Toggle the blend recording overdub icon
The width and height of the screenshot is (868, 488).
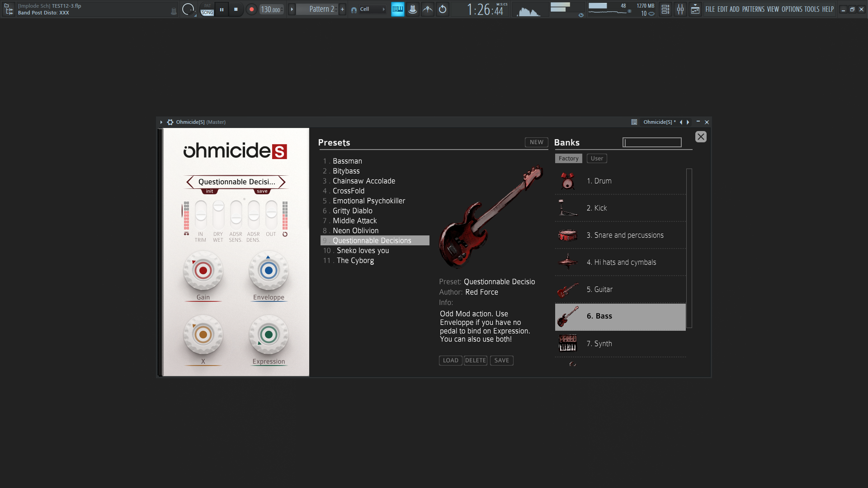click(428, 9)
